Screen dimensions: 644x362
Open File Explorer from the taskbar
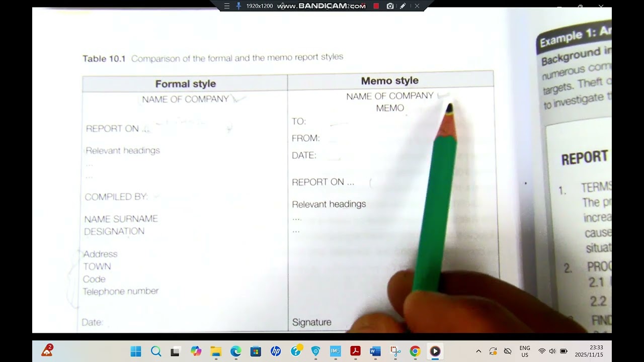tap(216, 351)
